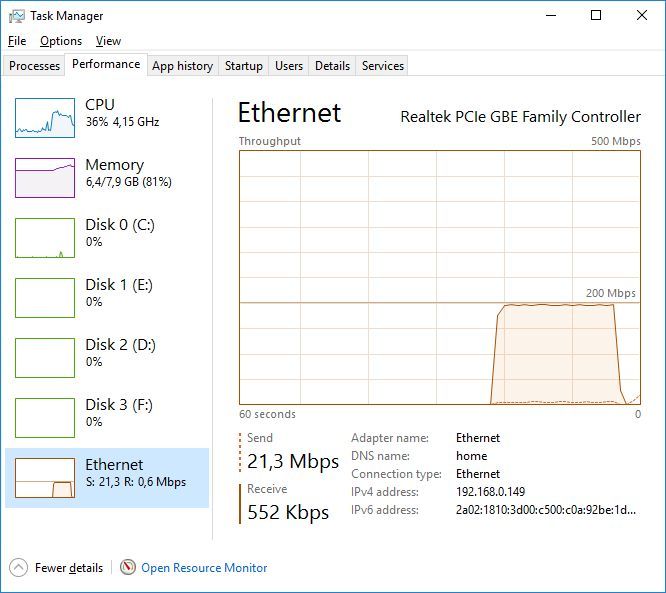Select the CPU mini graph thumbnail
The height and width of the screenshot is (593, 666).
(45, 118)
